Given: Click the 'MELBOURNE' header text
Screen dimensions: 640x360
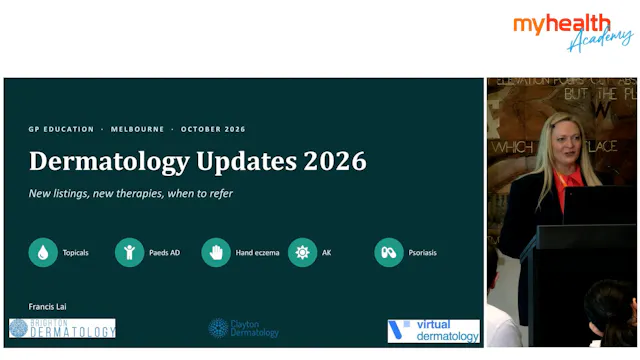Looking at the screenshot, I should [138, 129].
